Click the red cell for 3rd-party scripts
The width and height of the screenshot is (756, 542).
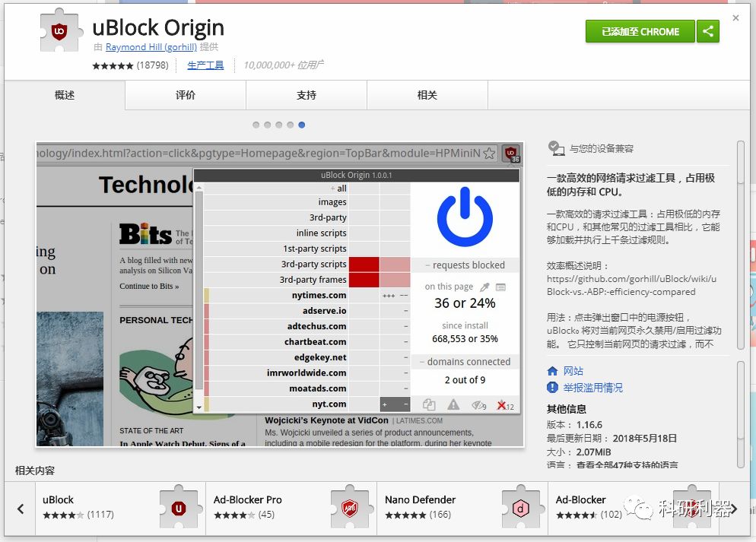[364, 264]
